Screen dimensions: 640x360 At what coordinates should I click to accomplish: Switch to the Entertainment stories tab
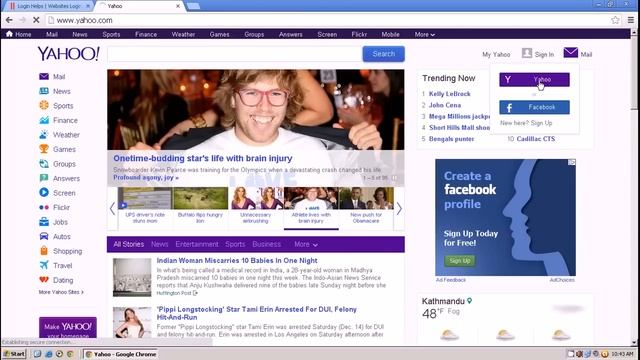(x=197, y=244)
